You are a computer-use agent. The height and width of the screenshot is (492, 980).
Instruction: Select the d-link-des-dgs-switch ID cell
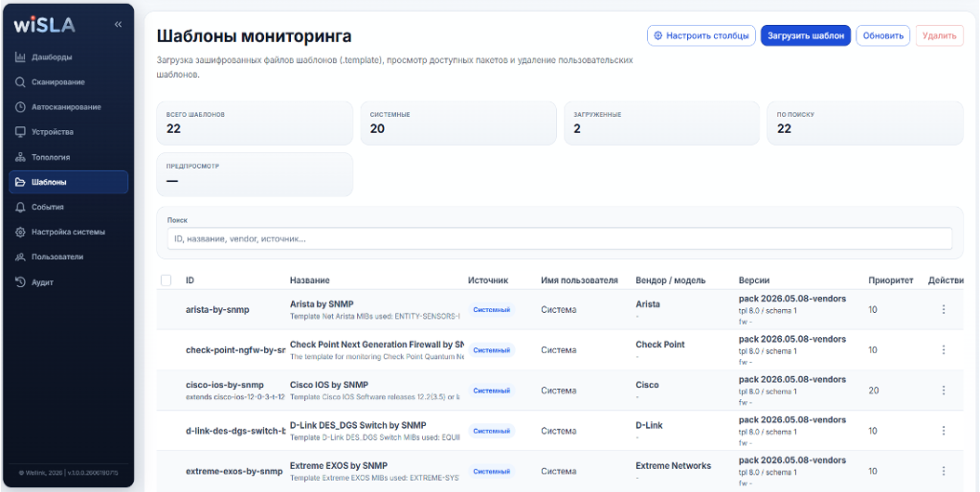tap(235, 431)
